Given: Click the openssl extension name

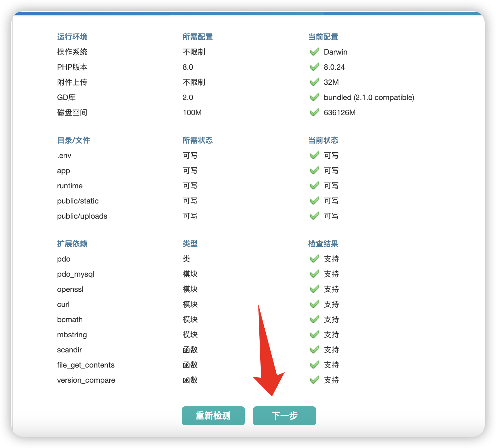Looking at the screenshot, I should [x=70, y=289].
